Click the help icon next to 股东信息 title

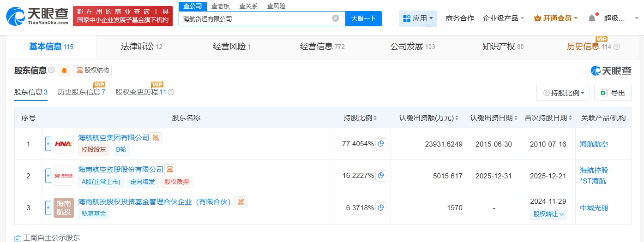click(x=51, y=71)
